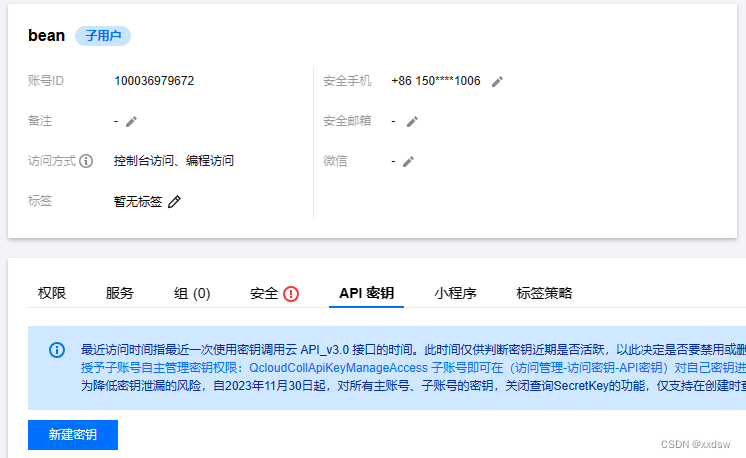Click the 新建密钥 button
The image size is (746, 458).
coord(73,435)
